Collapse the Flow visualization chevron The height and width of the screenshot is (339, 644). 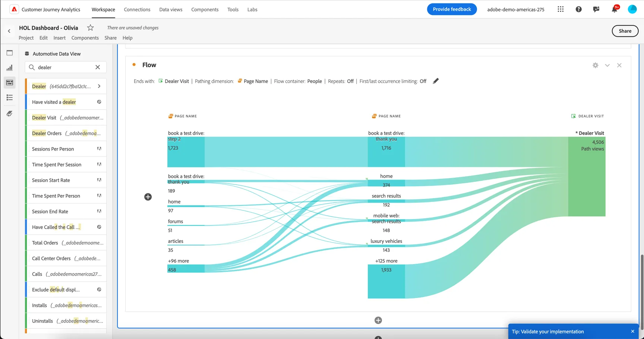tap(607, 65)
